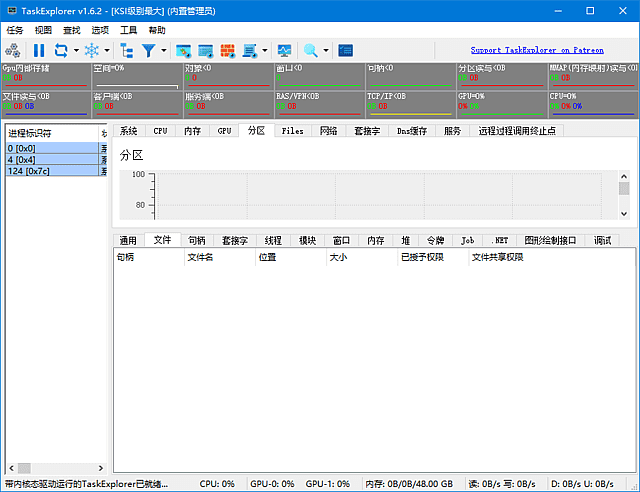640x492 pixels.
Task: Click the 文件名 column header
Action: pyautogui.click(x=201, y=257)
